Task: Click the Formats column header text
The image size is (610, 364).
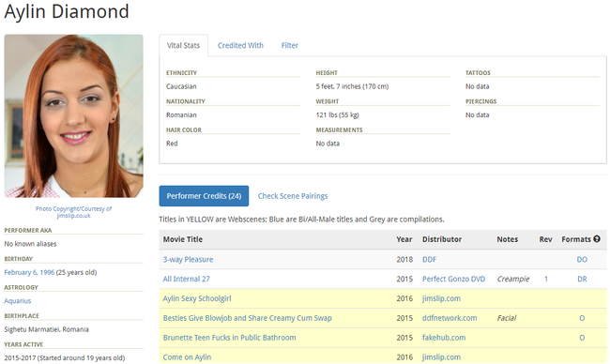Action: (x=576, y=239)
